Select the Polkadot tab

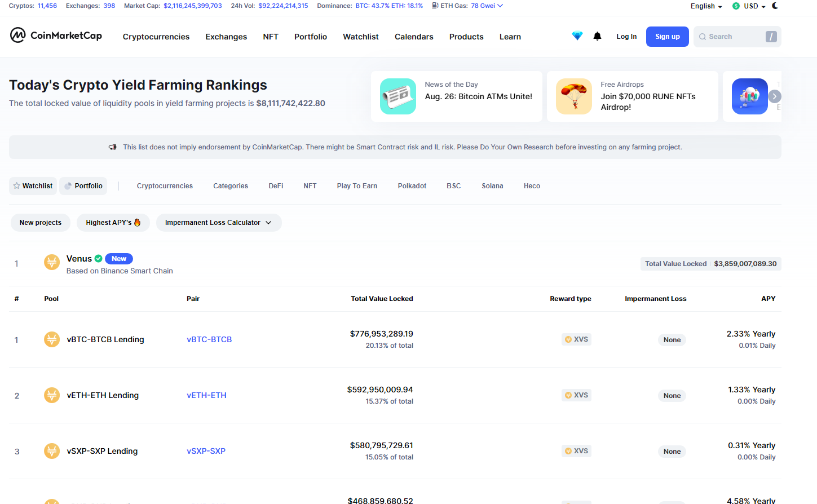click(x=412, y=186)
